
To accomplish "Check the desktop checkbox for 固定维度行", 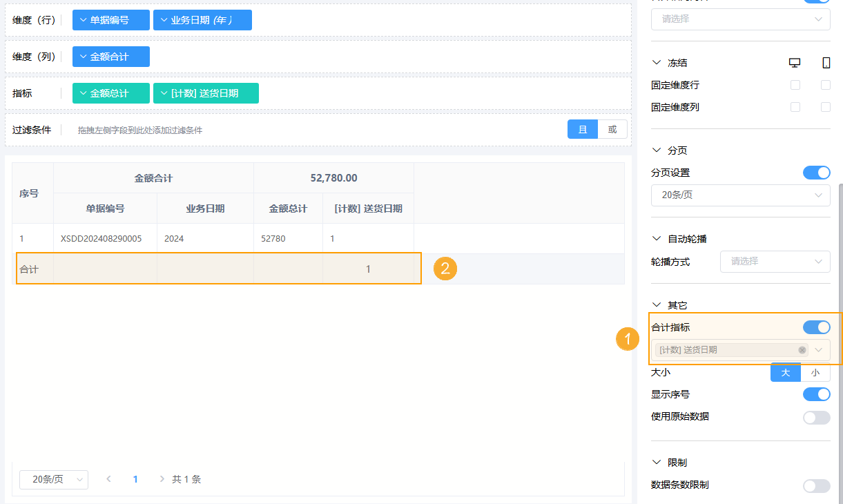I will (x=794, y=84).
